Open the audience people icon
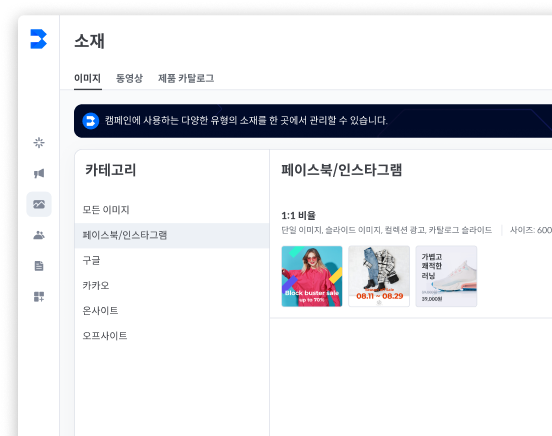 point(39,235)
